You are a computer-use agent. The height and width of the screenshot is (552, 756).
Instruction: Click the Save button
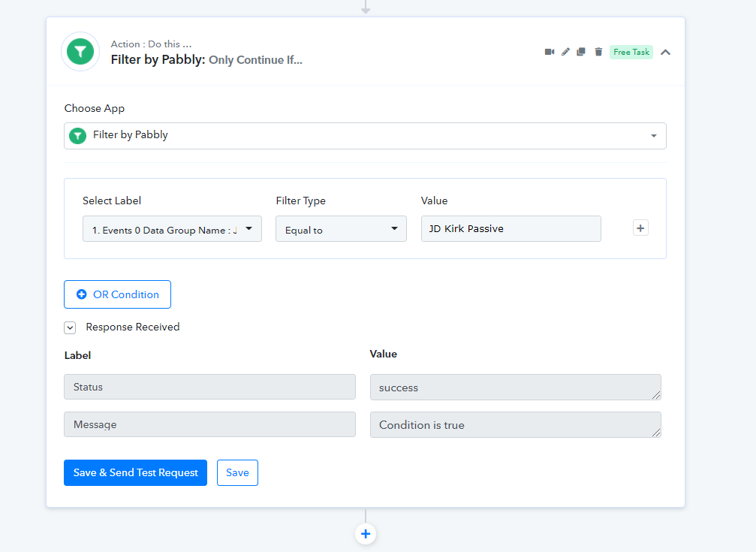(237, 473)
